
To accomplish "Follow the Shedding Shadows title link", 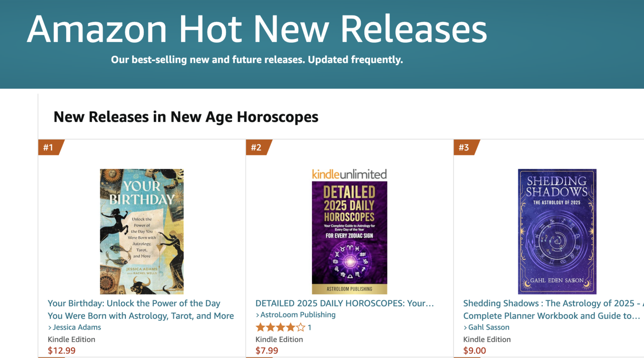I will [x=551, y=309].
